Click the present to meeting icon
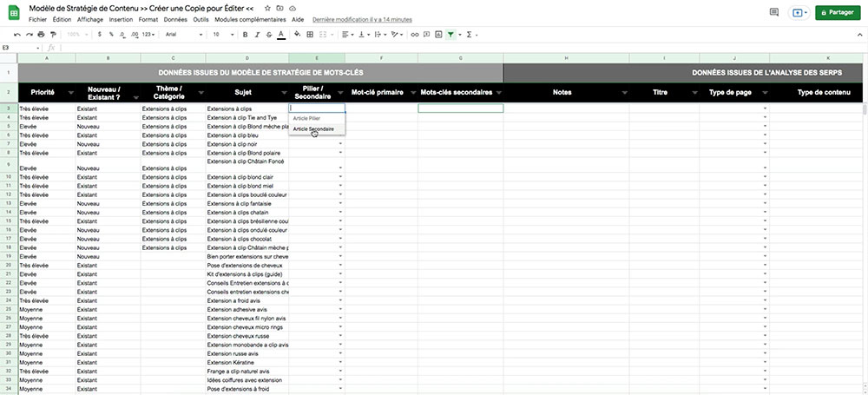Image resolution: width=868 pixels, height=395 pixels. (799, 12)
